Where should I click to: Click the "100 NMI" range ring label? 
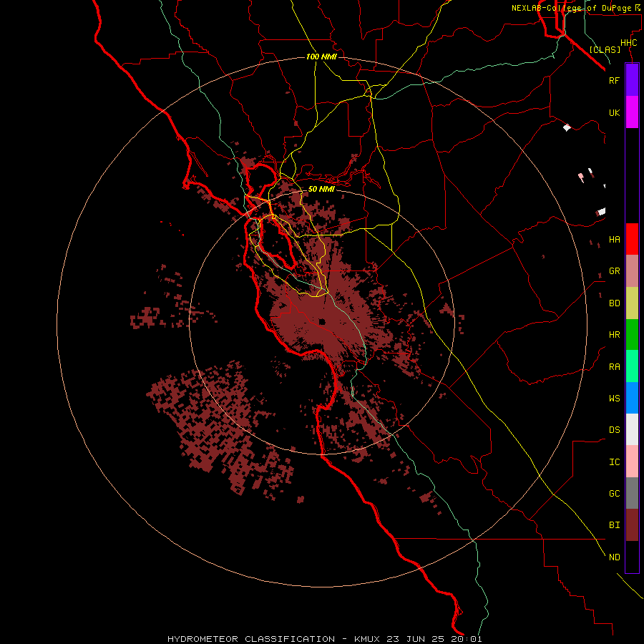coord(321,57)
